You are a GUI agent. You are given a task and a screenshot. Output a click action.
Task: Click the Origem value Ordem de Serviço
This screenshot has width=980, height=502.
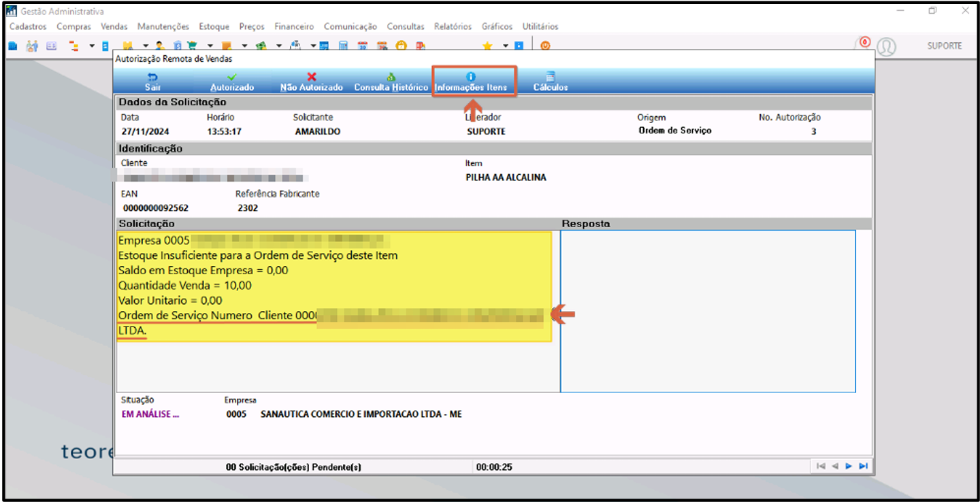(x=674, y=130)
